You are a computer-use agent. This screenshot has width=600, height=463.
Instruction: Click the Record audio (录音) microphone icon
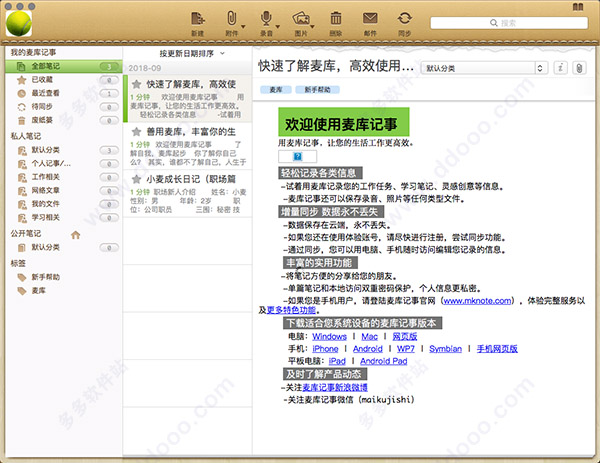pyautogui.click(x=266, y=18)
